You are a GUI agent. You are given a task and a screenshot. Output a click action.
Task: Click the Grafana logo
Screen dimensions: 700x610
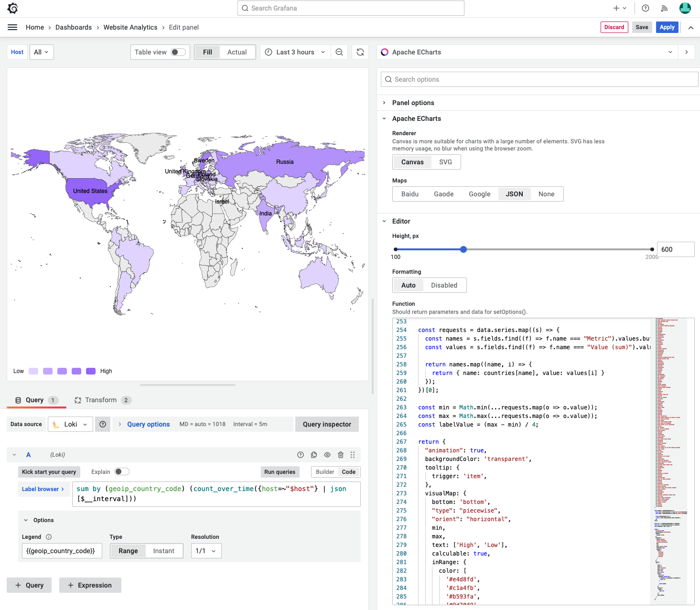[x=12, y=8]
